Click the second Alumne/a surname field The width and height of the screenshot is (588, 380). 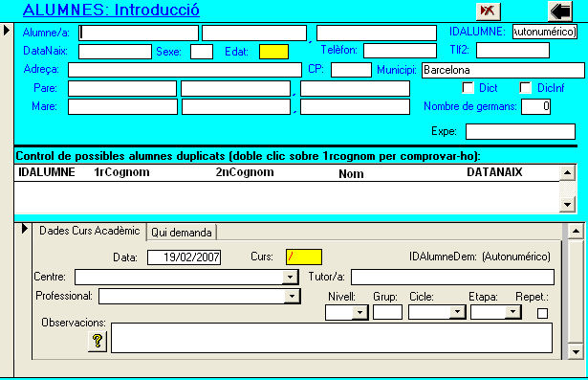pos(254,34)
